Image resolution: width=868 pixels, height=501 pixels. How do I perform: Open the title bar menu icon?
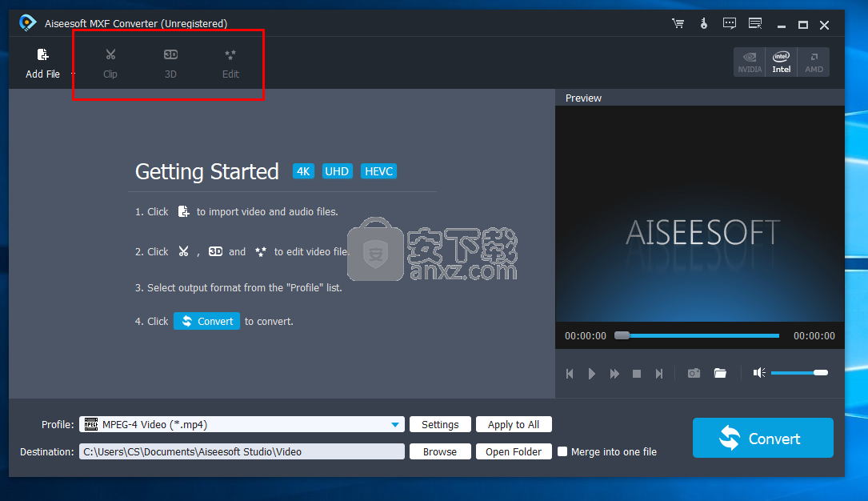(755, 23)
